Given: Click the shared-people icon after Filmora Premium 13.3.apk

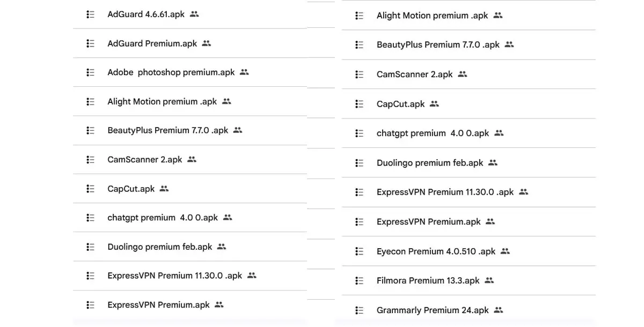Looking at the screenshot, I should click(x=489, y=280).
